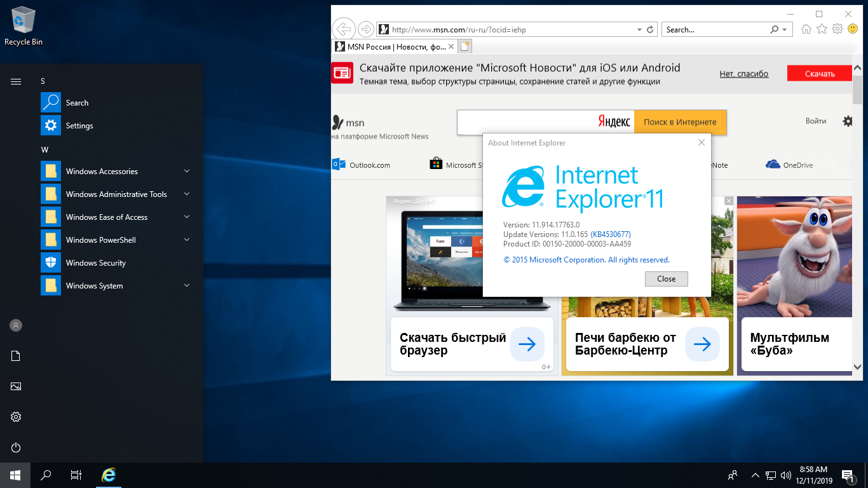Open the Start menu hamburger icon

coord(16,81)
